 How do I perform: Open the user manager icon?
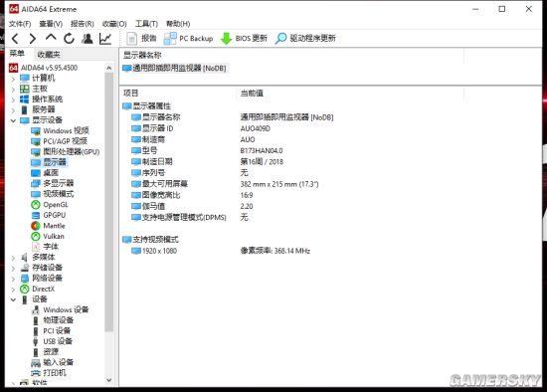pos(88,39)
